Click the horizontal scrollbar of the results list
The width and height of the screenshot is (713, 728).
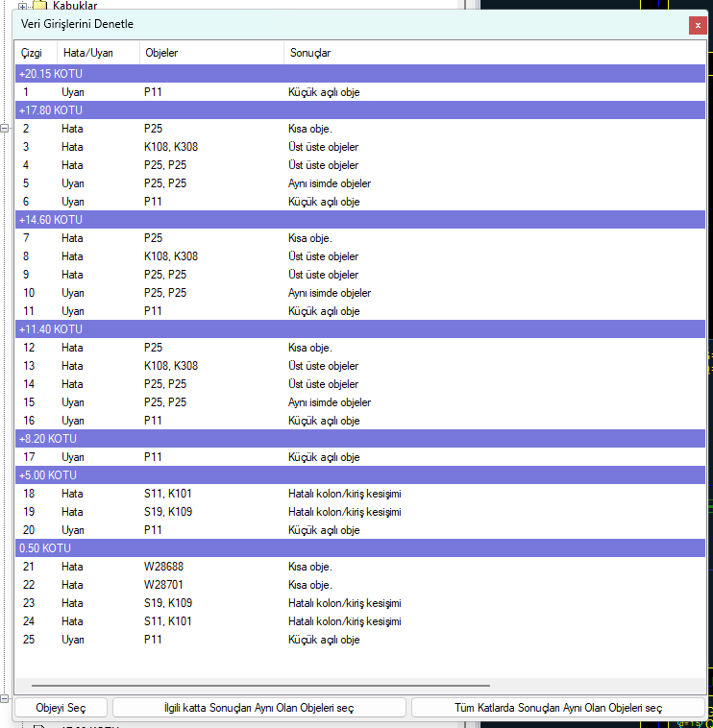coord(260,686)
